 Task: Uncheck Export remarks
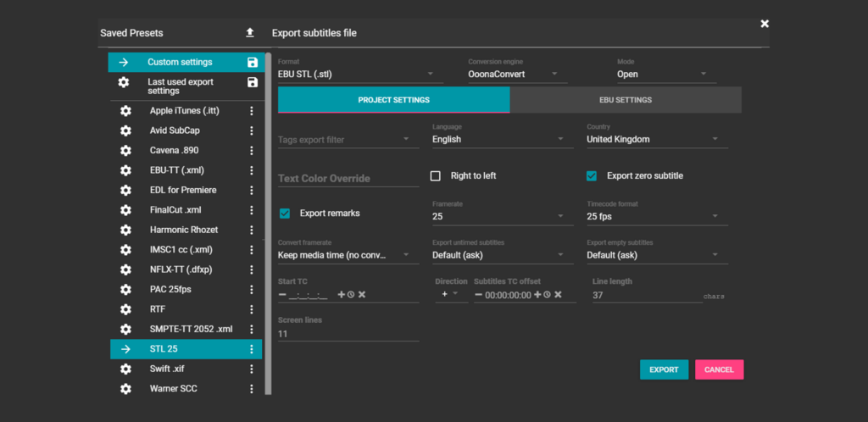(285, 213)
